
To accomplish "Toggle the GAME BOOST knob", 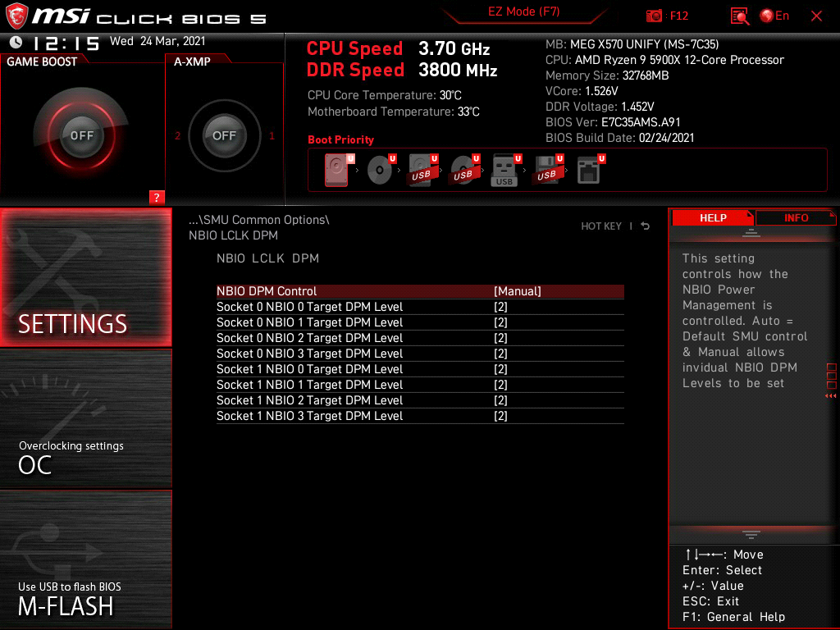I will [x=81, y=135].
